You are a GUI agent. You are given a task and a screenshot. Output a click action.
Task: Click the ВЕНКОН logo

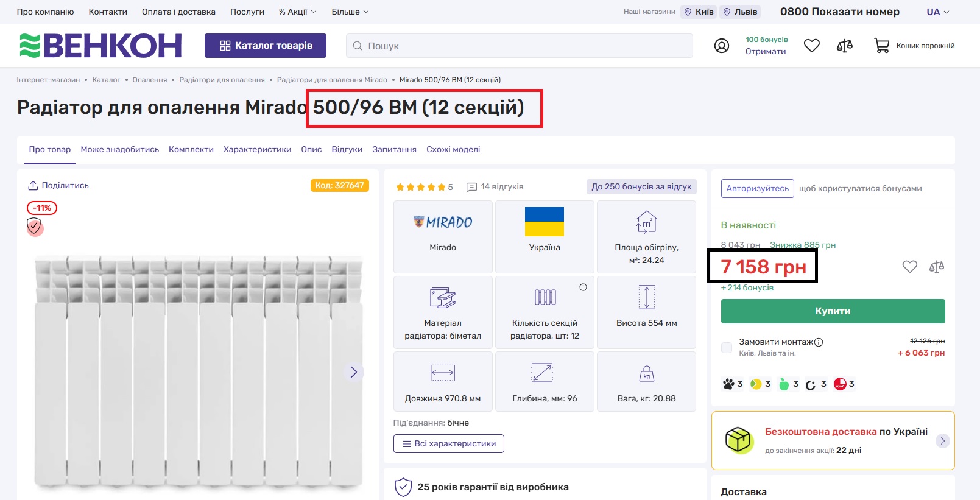pos(100,46)
